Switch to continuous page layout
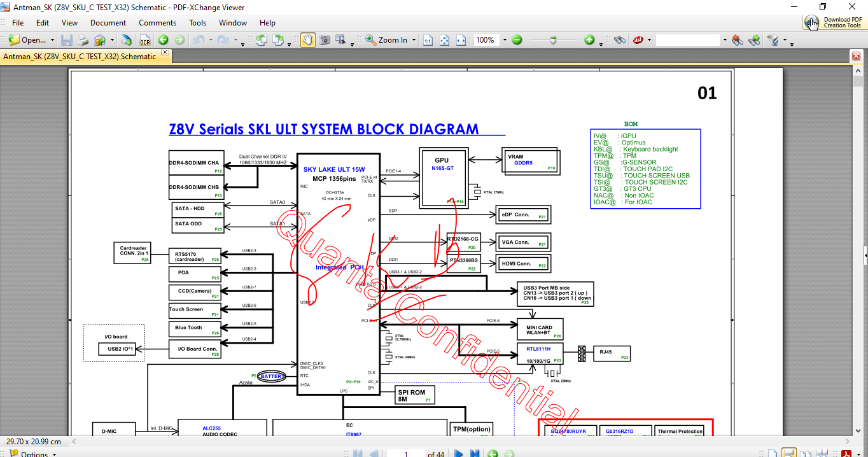The width and height of the screenshot is (868, 457). [x=788, y=454]
